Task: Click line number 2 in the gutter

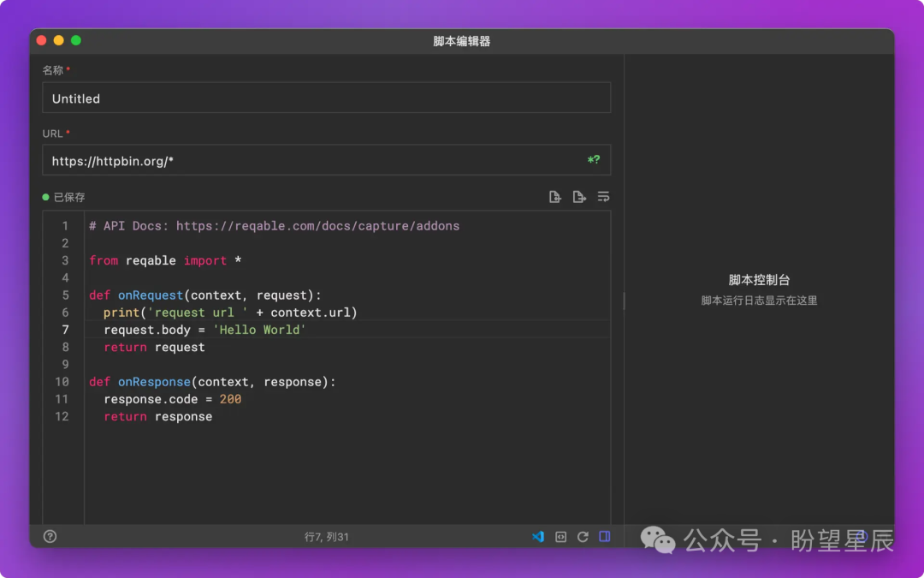Action: [65, 243]
